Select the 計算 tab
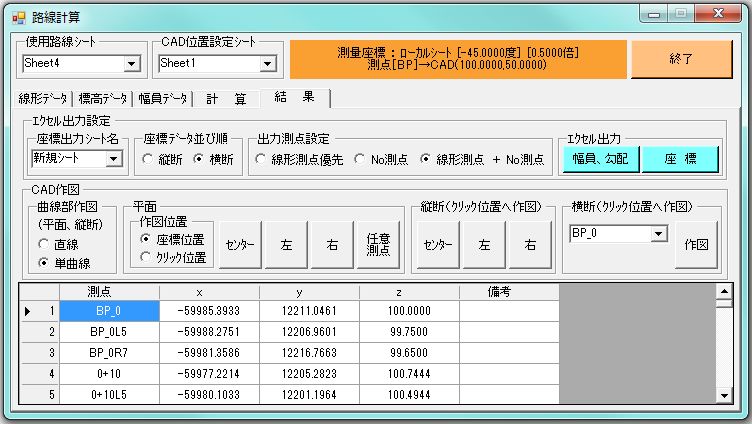752x424 pixels. coord(226,98)
